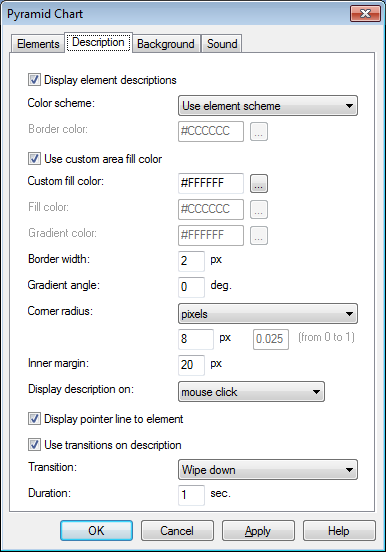Open the Color scheme dropdown

pos(268,106)
